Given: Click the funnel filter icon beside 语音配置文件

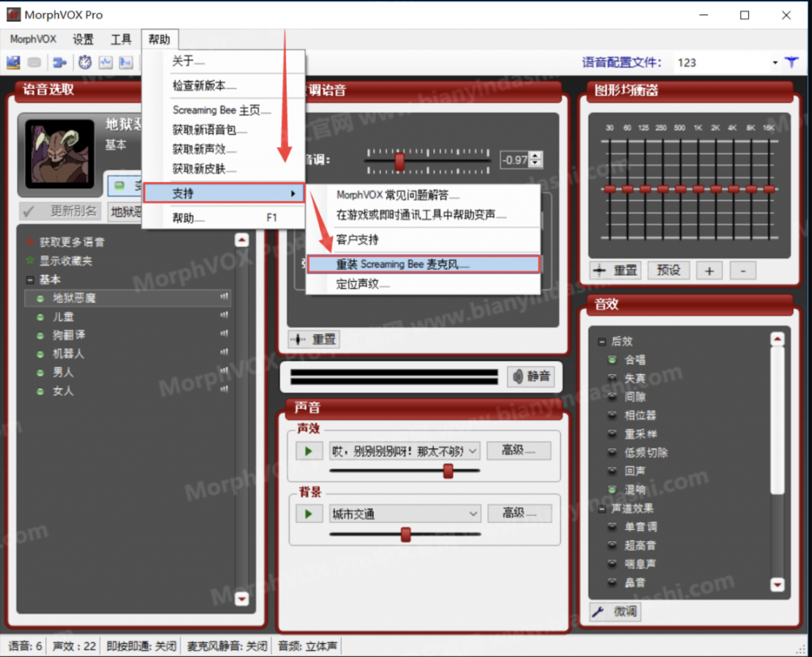Looking at the screenshot, I should 791,62.
